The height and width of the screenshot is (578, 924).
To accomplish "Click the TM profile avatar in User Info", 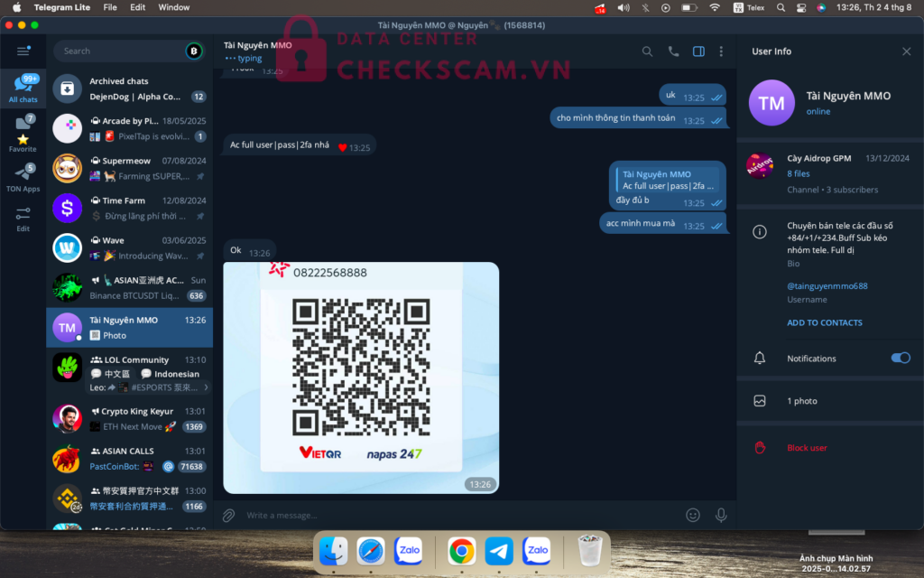I will tap(772, 103).
